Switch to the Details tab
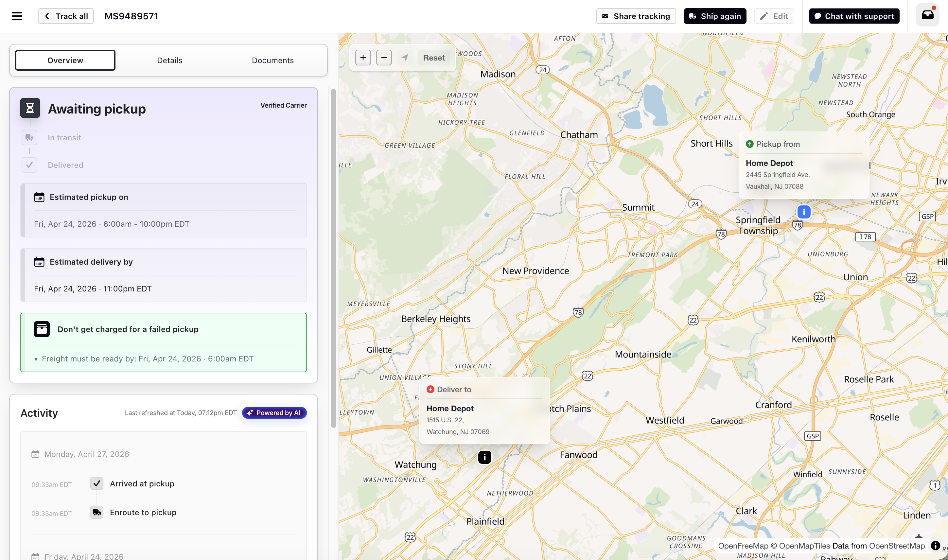This screenshot has height=560, width=948. click(169, 61)
